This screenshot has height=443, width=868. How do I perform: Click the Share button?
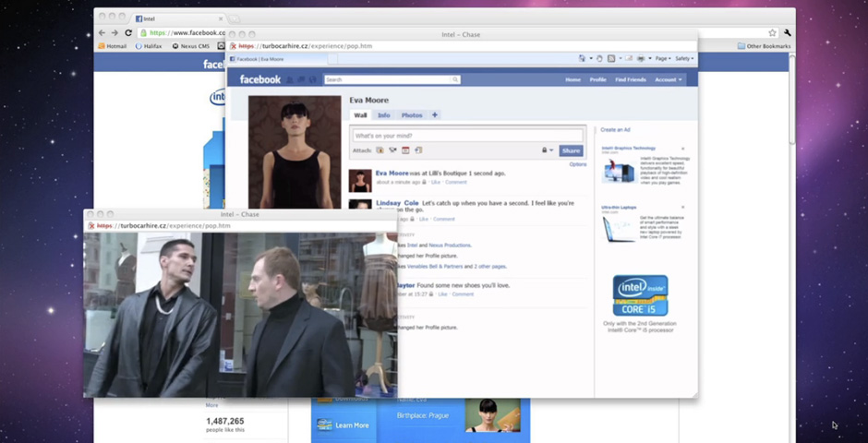571,150
